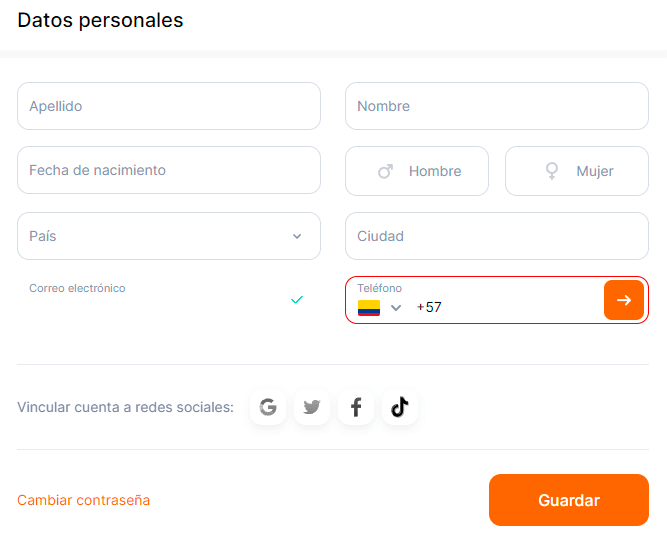The height and width of the screenshot is (547, 667).
Task: Link account with TikTok icon
Action: click(400, 407)
